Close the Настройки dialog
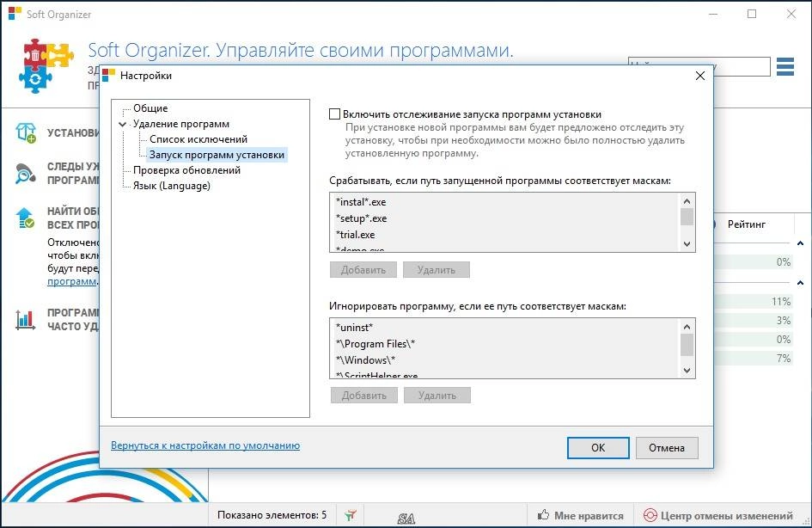The image size is (812, 528). [x=700, y=76]
